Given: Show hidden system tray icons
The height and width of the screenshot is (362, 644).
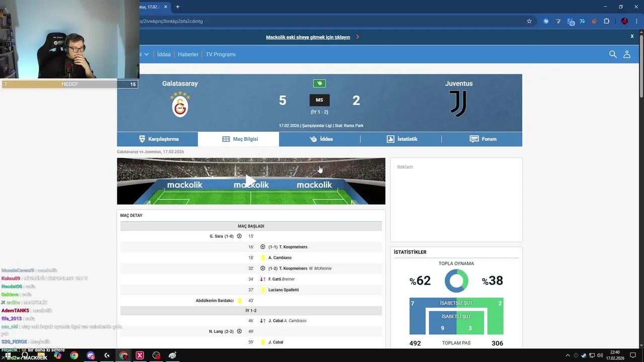Looking at the screenshot, I should [x=568, y=355].
